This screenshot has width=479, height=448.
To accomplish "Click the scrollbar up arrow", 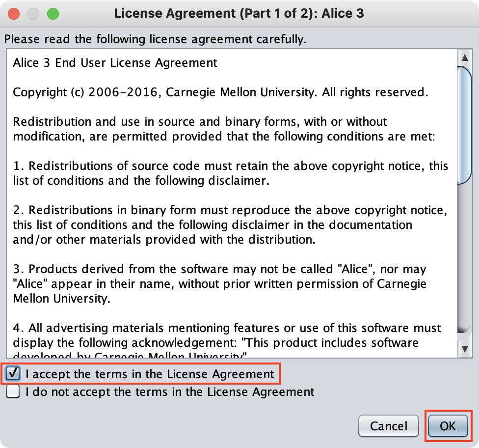I will point(465,57).
